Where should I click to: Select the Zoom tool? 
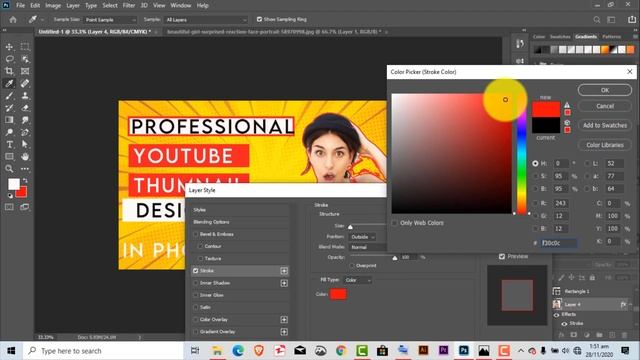pyautogui.click(x=9, y=169)
